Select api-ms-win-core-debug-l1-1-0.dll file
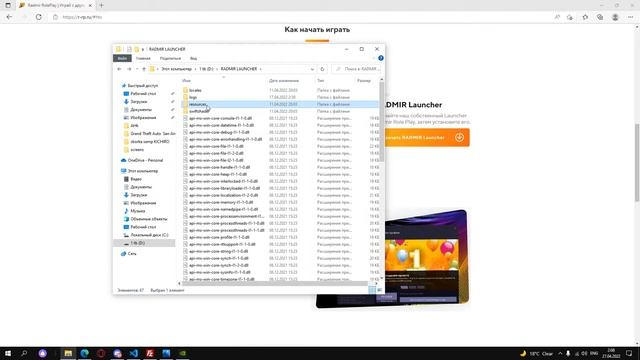The image size is (640, 360). [219, 132]
